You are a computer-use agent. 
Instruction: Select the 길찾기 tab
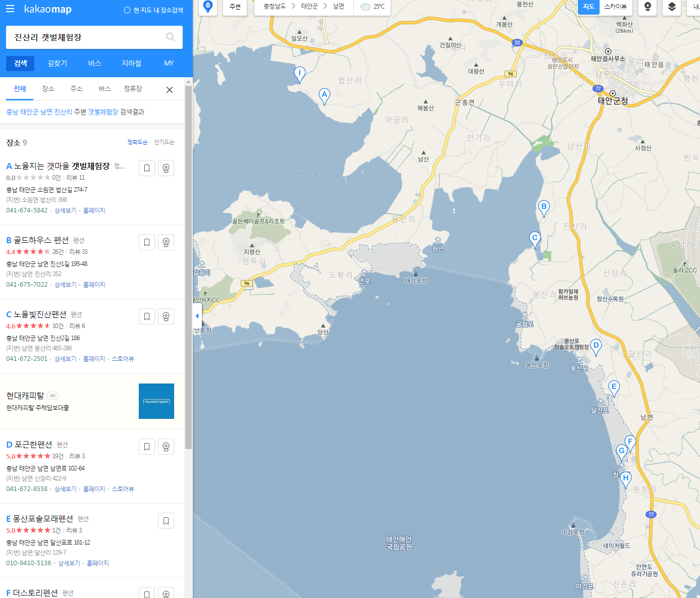[x=57, y=63]
